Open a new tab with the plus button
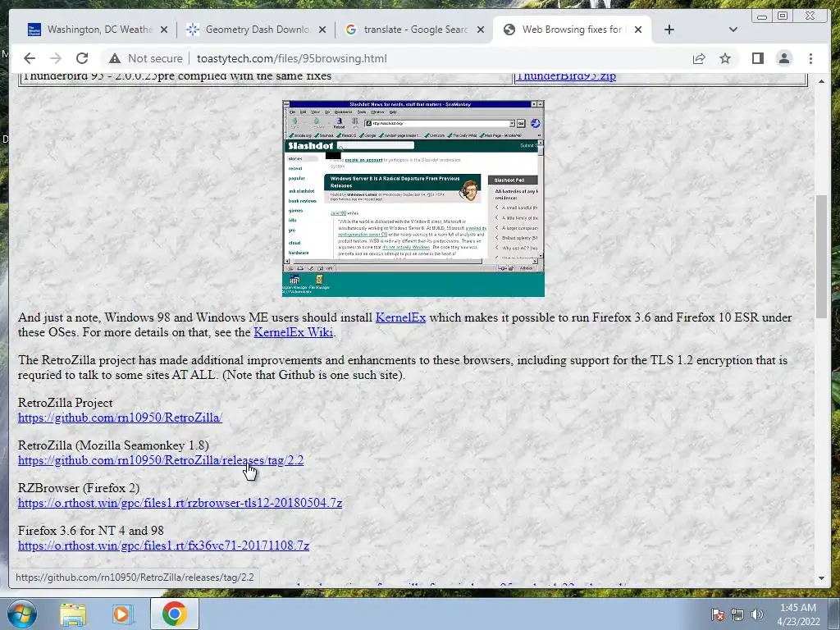This screenshot has width=840, height=630. click(669, 30)
